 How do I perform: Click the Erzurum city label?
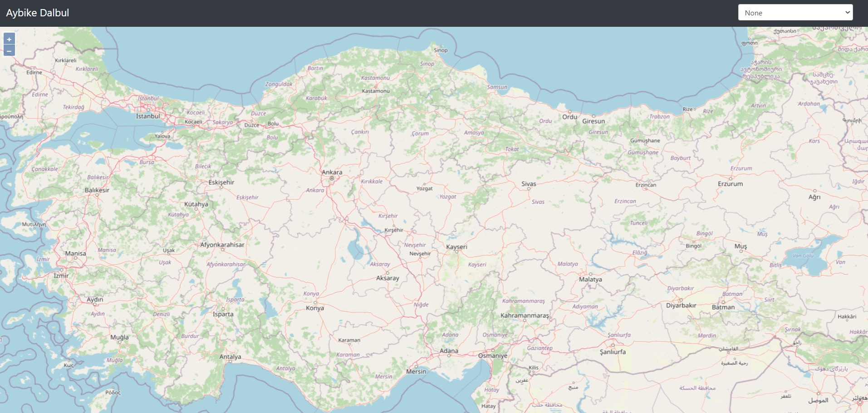tap(730, 184)
